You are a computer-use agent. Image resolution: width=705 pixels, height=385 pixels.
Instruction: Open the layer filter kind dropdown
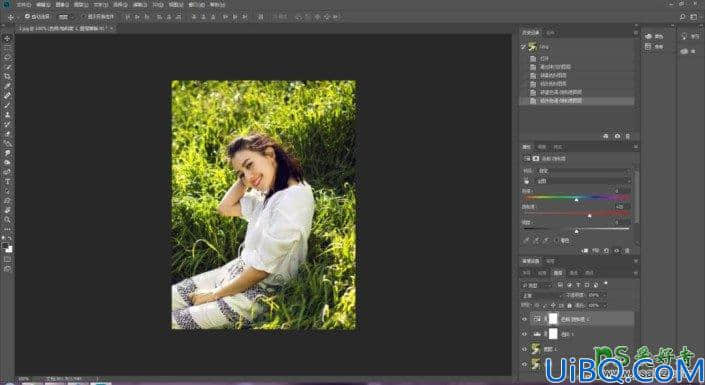coord(537,285)
